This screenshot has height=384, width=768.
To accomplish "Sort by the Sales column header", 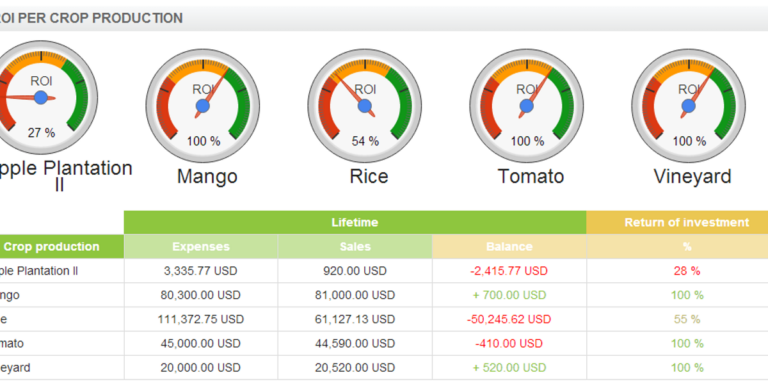I will pos(355,246).
